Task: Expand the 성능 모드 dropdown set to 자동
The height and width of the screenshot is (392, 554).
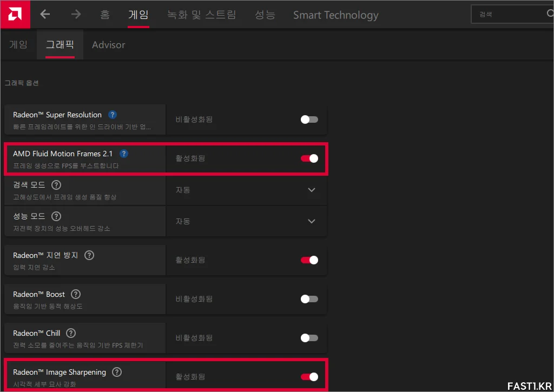Action: tap(246, 222)
